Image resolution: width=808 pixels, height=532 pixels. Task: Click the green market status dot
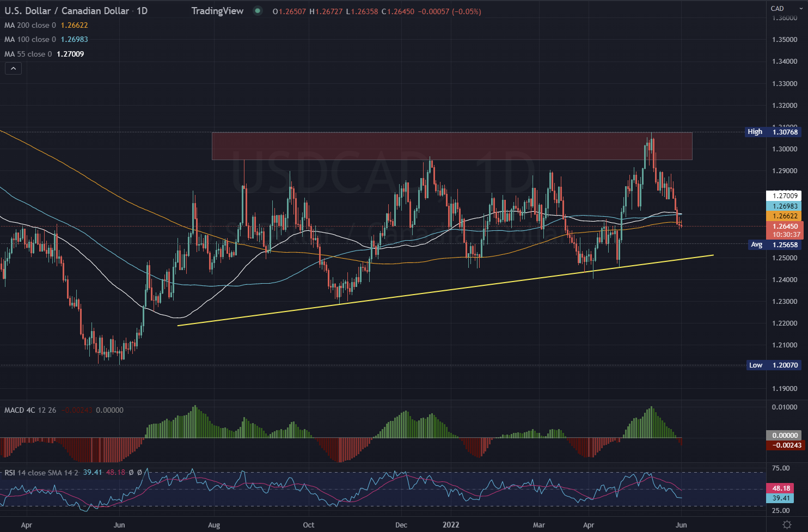click(x=258, y=11)
